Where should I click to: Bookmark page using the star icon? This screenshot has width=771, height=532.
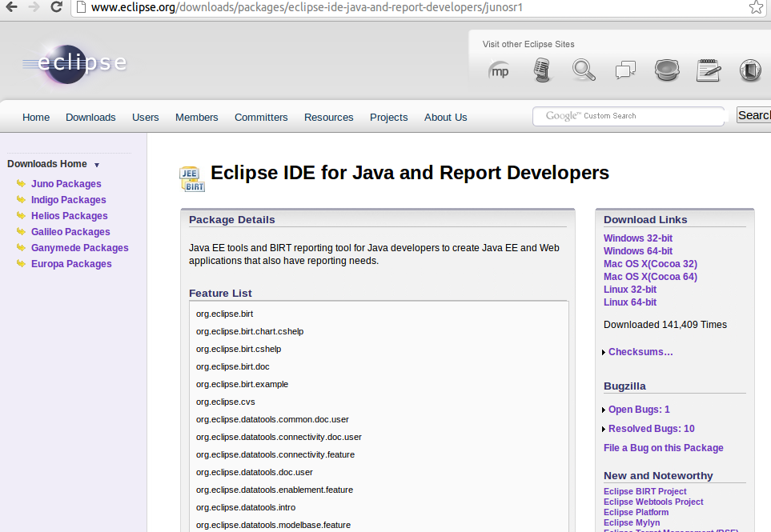tap(756, 7)
